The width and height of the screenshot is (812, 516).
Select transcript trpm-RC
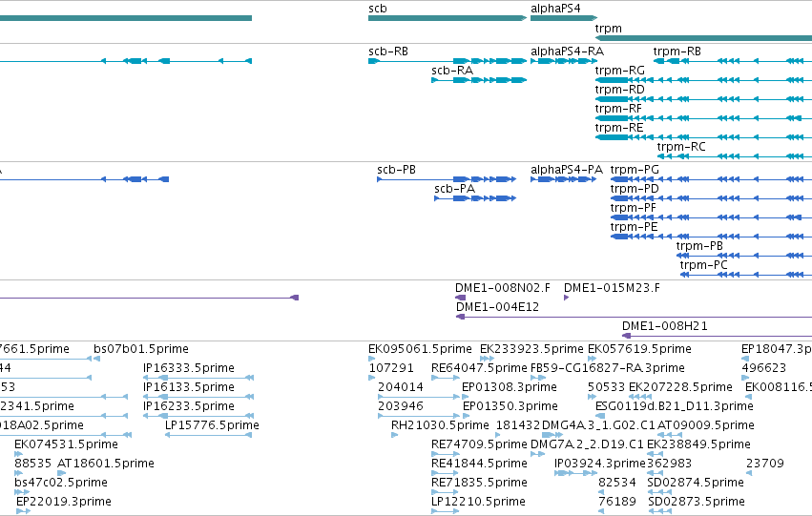coord(735,156)
